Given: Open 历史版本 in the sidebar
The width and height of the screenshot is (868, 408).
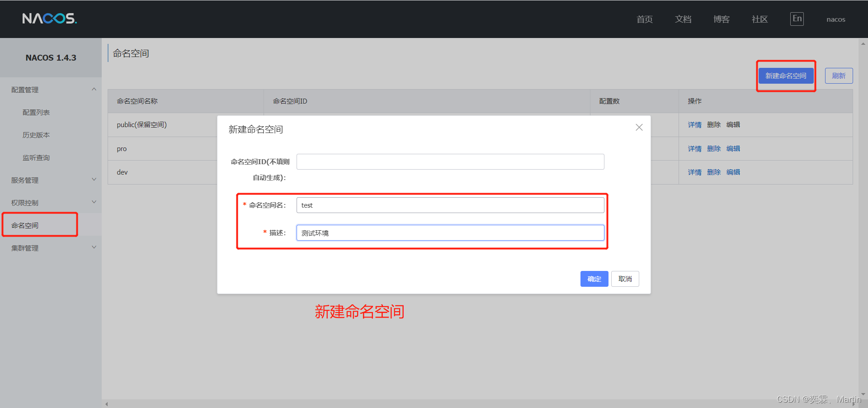Looking at the screenshot, I should pyautogui.click(x=36, y=135).
